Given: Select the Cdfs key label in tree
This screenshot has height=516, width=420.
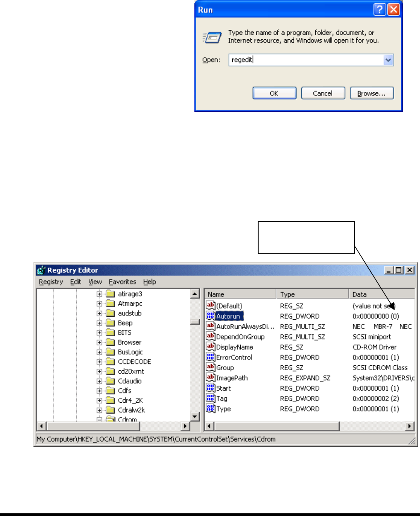Looking at the screenshot, I should tap(125, 391).
